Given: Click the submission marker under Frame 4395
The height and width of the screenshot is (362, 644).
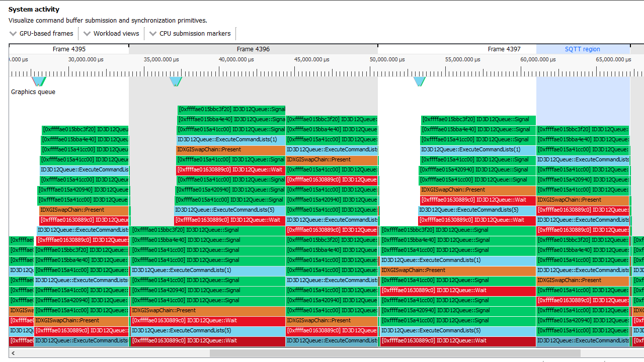Looking at the screenshot, I should pos(39,81).
